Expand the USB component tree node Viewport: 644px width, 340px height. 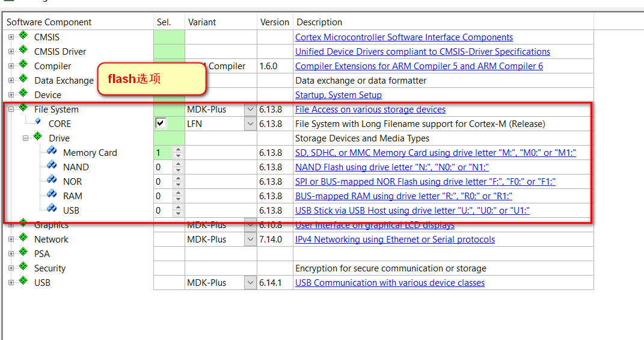click(11, 283)
